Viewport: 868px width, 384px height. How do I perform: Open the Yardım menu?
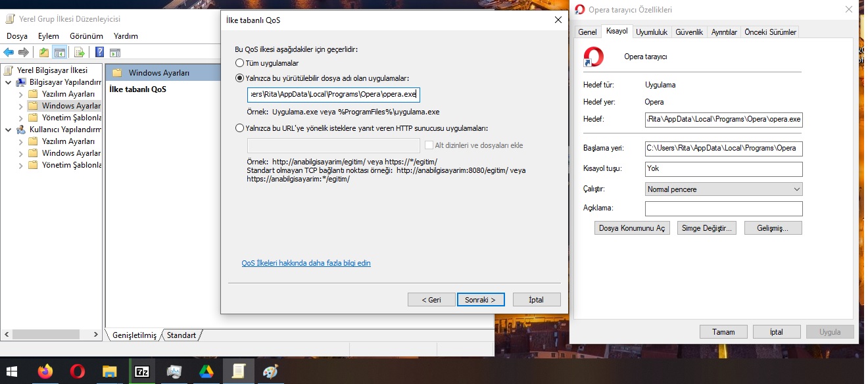coord(126,36)
